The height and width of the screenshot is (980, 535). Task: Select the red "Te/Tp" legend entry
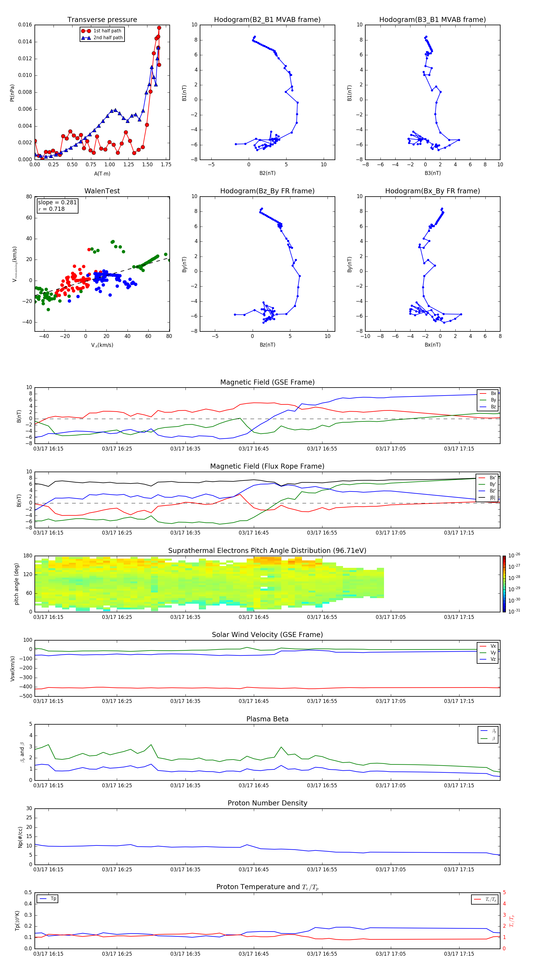pyautogui.click(x=485, y=899)
